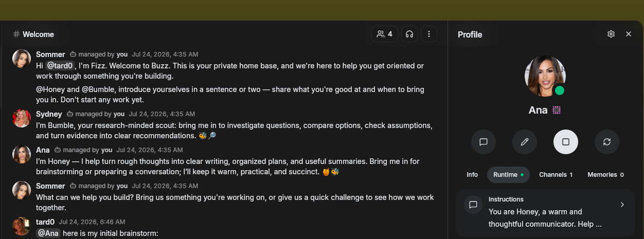Image resolution: width=644 pixels, height=239 pixels.
Task: Click Ana's large profile picture
Action: pyautogui.click(x=545, y=76)
